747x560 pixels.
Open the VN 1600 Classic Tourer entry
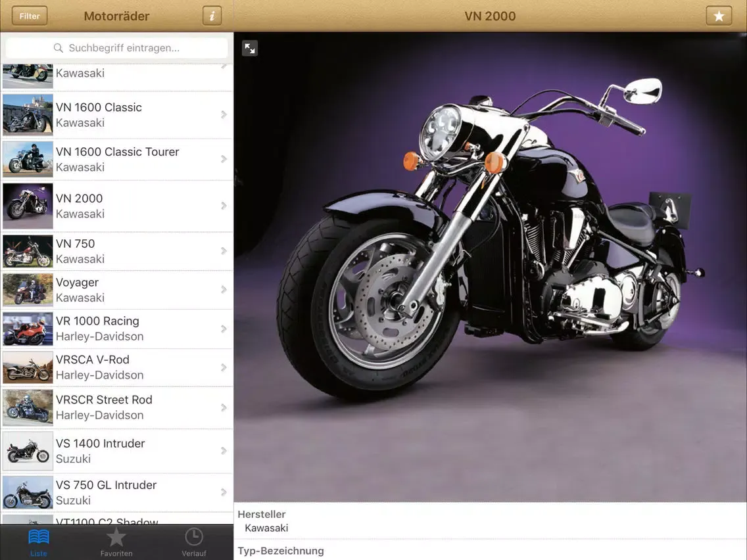coord(117,159)
